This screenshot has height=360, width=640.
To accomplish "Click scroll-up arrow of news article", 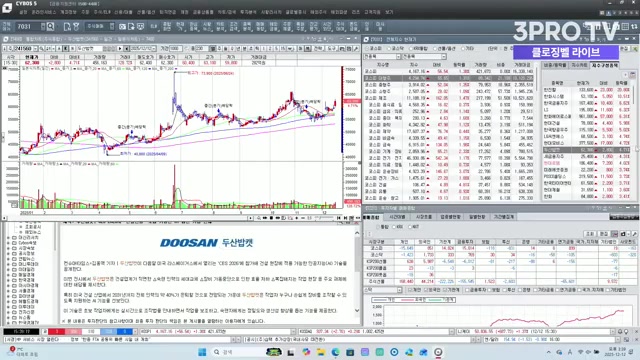I will tap(357, 233).
